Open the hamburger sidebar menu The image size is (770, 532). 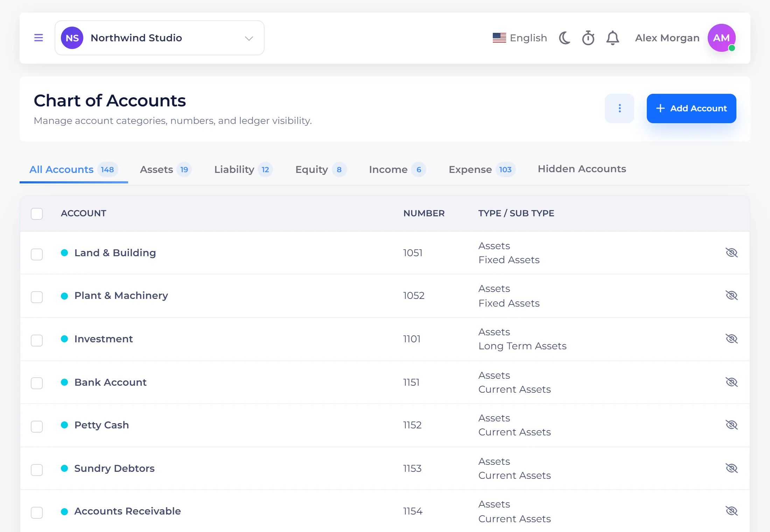tap(38, 38)
